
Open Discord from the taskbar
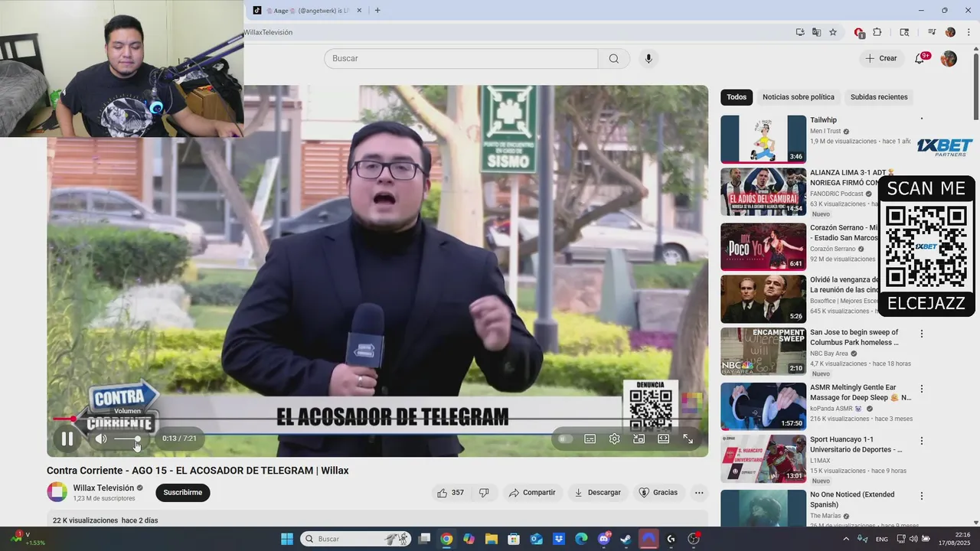[x=604, y=539]
